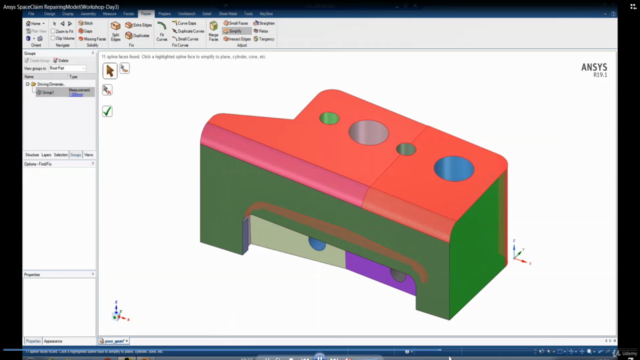Go to previous problem arrow
640x360 pixels.
(x=62, y=24)
